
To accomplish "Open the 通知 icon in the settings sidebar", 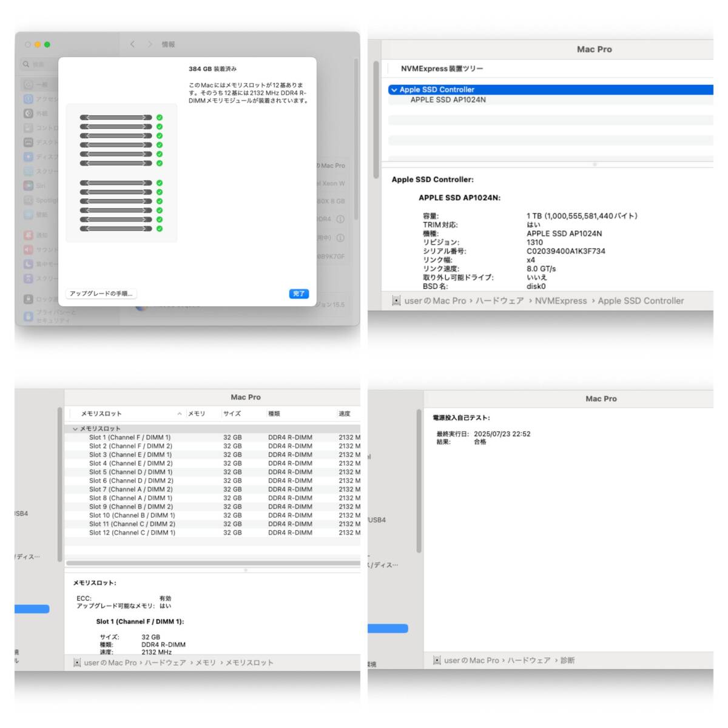I will click(x=28, y=235).
